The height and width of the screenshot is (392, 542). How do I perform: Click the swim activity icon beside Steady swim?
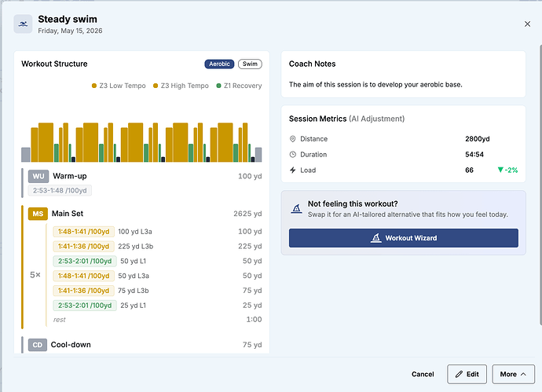tap(23, 24)
